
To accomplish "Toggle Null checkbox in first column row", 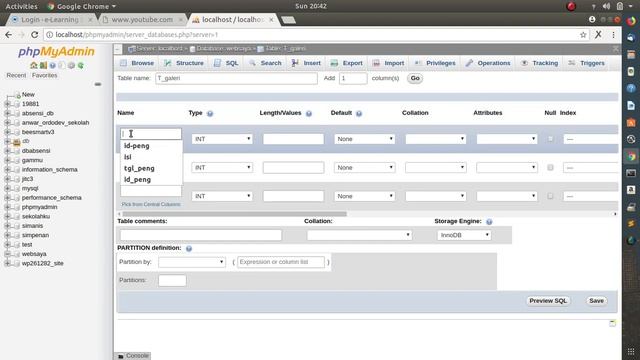I will tap(550, 139).
